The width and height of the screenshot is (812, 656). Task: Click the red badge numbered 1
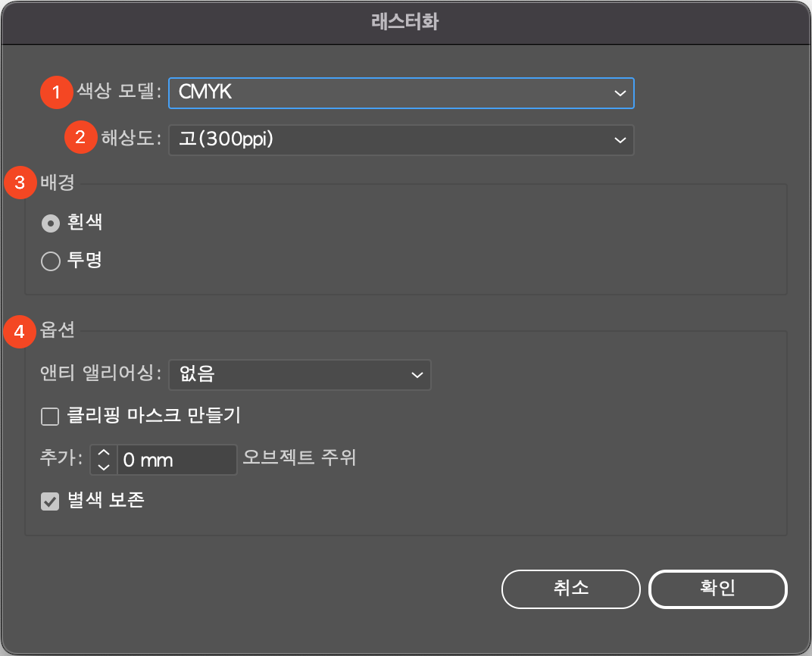[x=56, y=92]
